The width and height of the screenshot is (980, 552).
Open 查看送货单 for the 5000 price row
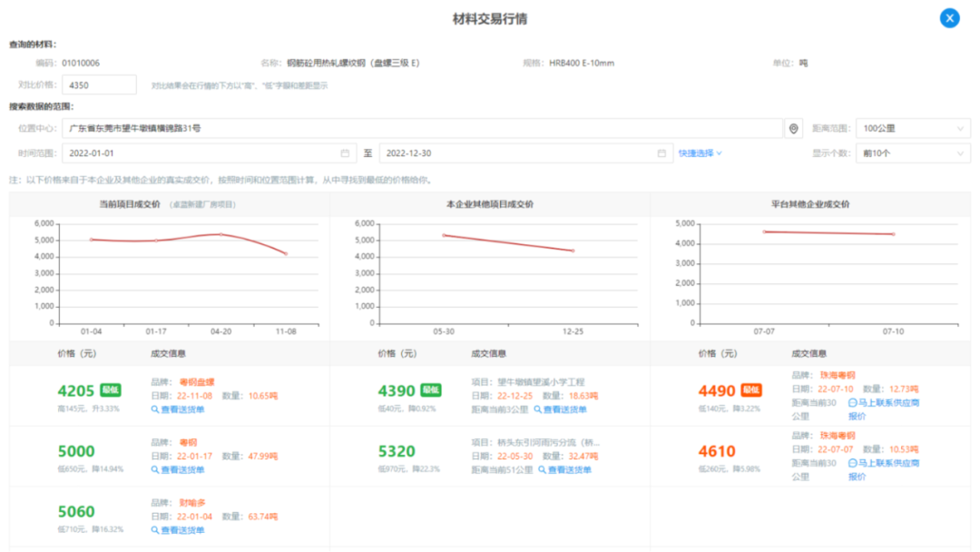point(182,469)
